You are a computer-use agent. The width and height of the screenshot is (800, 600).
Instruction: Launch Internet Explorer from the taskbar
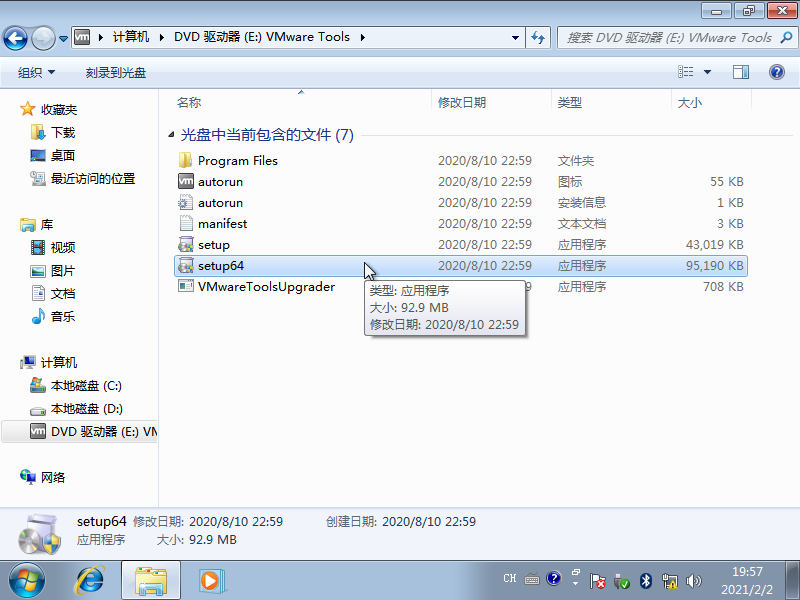(x=90, y=581)
